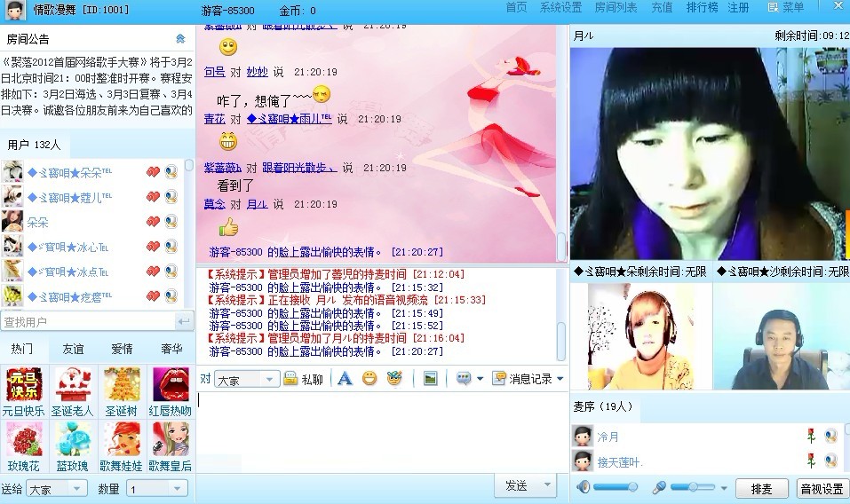Choose the 圣诞树 gift icon
850x504 pixels.
click(122, 384)
